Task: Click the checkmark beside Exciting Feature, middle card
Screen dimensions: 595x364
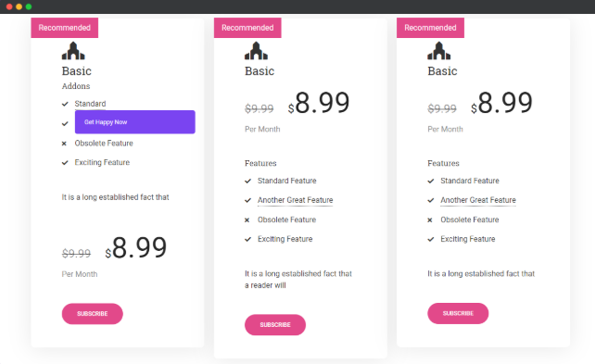Action: [x=247, y=239]
